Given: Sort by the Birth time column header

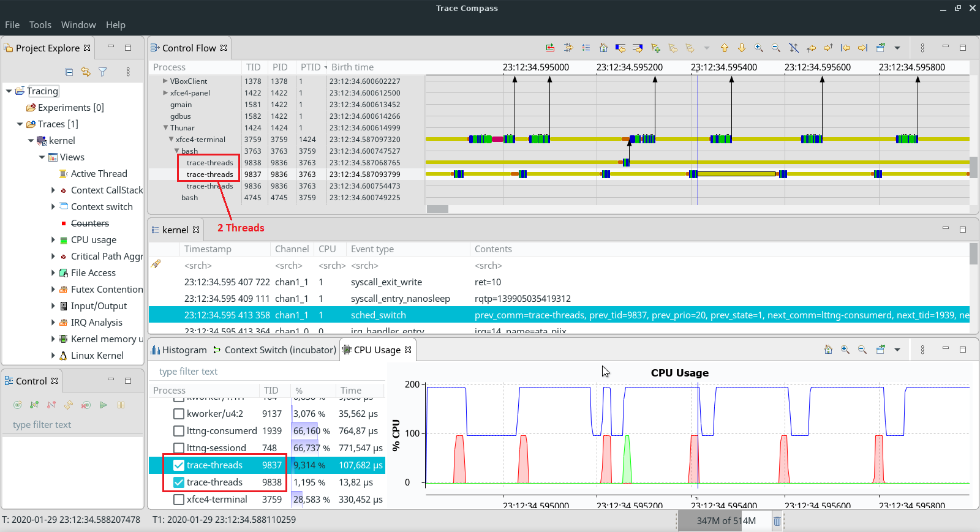Looking at the screenshot, I should pyautogui.click(x=352, y=67).
